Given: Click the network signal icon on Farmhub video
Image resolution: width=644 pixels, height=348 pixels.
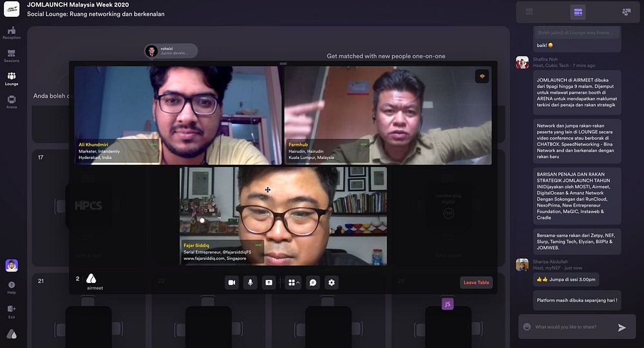Looking at the screenshot, I should pos(482,77).
